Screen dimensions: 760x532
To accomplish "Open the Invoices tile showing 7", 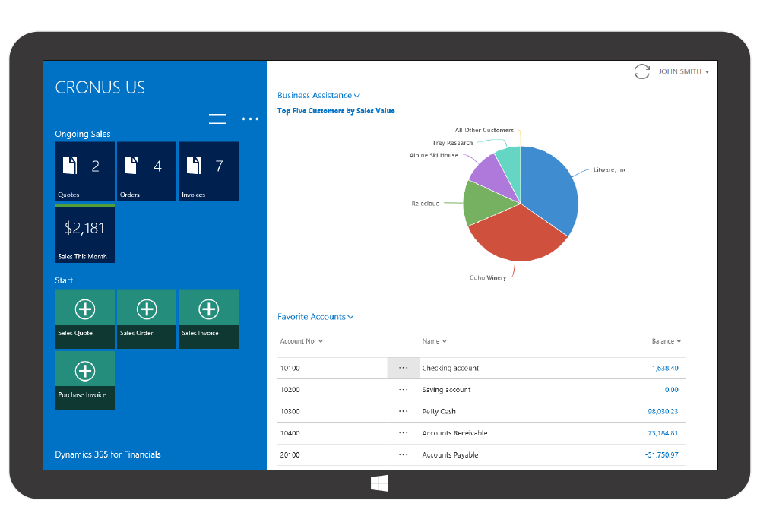I will (208, 172).
